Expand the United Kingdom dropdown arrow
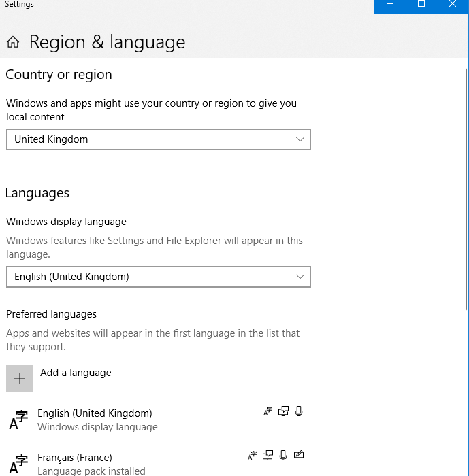The height and width of the screenshot is (476, 469). 300,139
